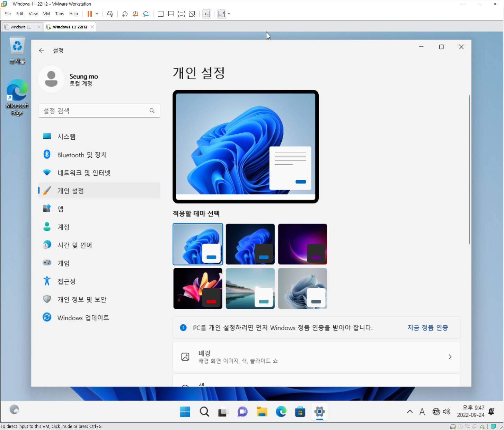This screenshot has width=504, height=430.
Task: Click the Unity mode icon
Action: (192, 14)
